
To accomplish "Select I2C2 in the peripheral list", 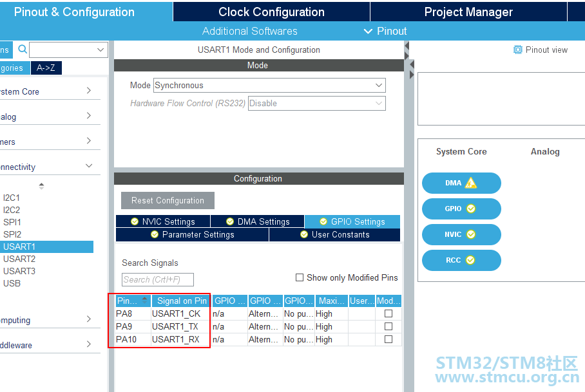I will click(x=12, y=210).
